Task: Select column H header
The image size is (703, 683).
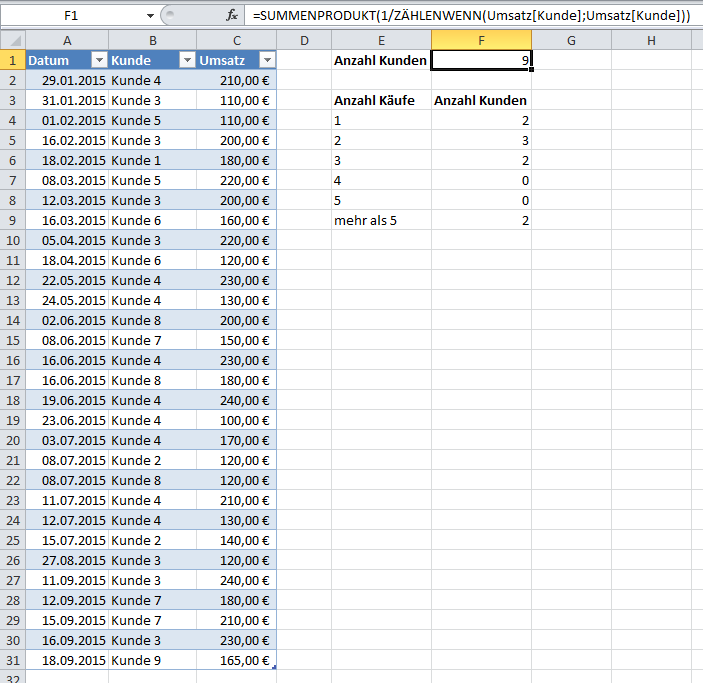Action: click(651, 40)
